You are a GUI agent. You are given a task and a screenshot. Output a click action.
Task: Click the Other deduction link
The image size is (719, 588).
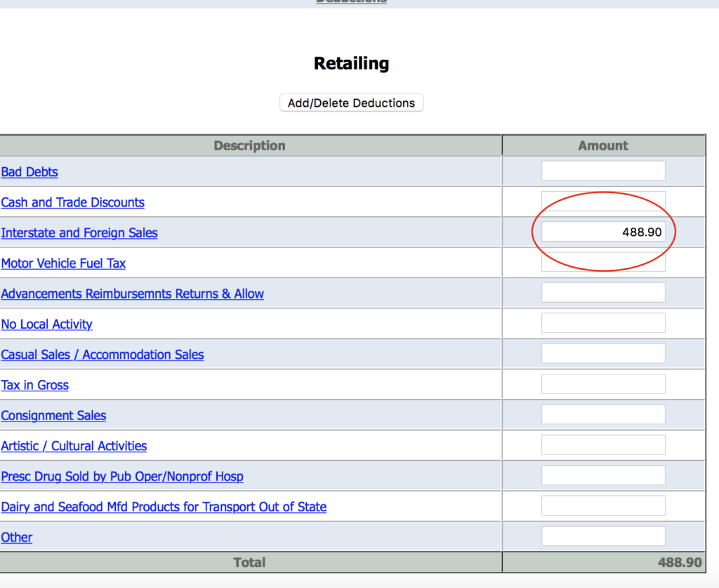point(17,537)
